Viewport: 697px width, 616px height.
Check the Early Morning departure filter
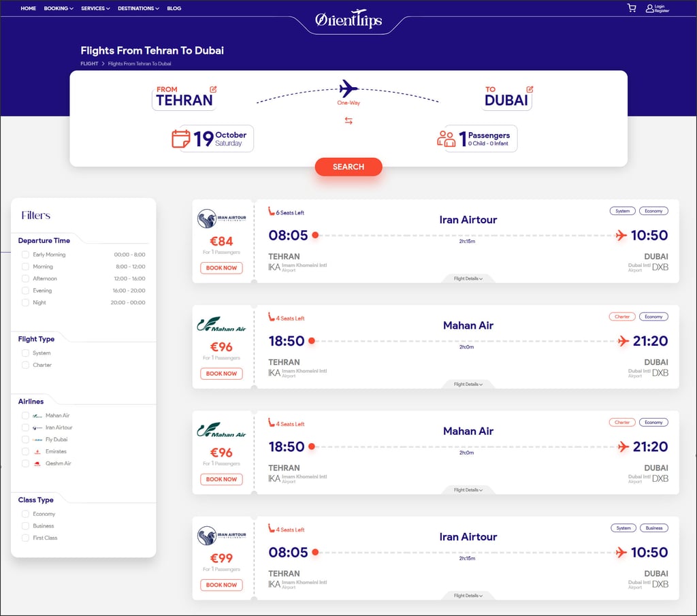coord(25,255)
